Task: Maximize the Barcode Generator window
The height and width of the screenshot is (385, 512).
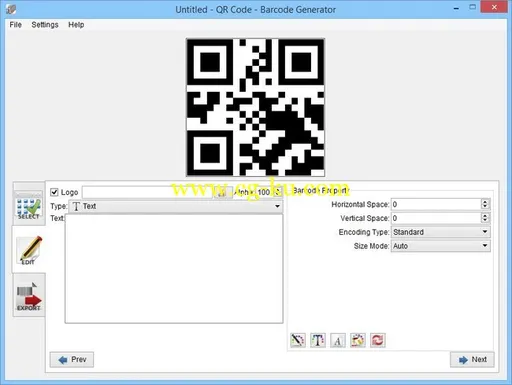Action: click(x=473, y=7)
